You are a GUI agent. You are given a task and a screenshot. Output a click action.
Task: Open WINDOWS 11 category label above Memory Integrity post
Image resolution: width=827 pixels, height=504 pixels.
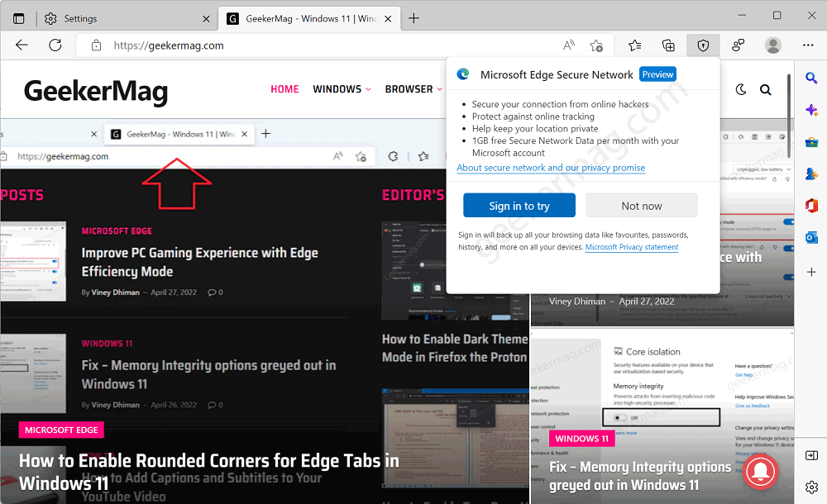[x=107, y=344]
